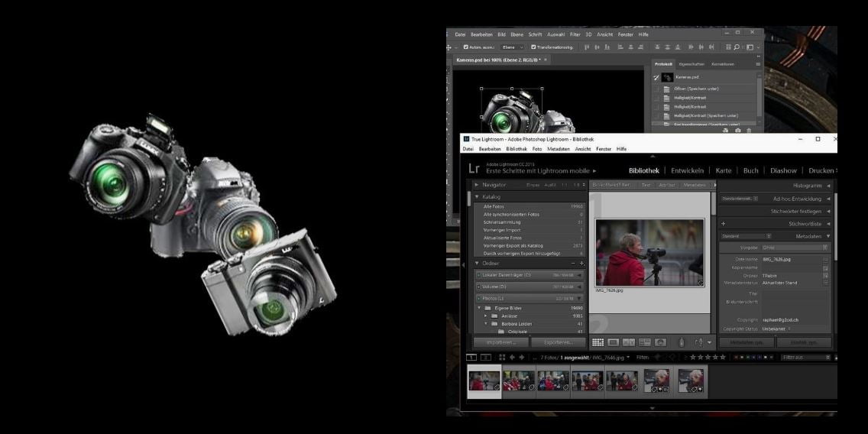Expand the Anlässe folder
The width and height of the screenshot is (868, 434).
click(x=487, y=316)
